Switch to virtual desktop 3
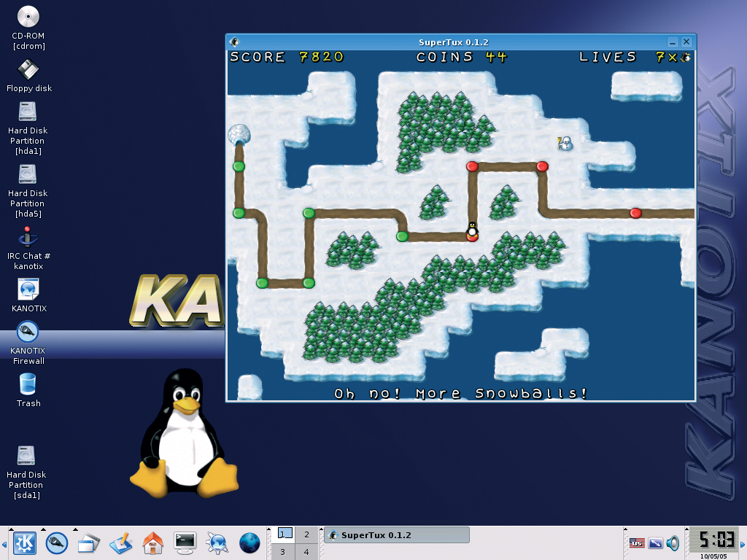747x560 pixels. tap(283, 552)
